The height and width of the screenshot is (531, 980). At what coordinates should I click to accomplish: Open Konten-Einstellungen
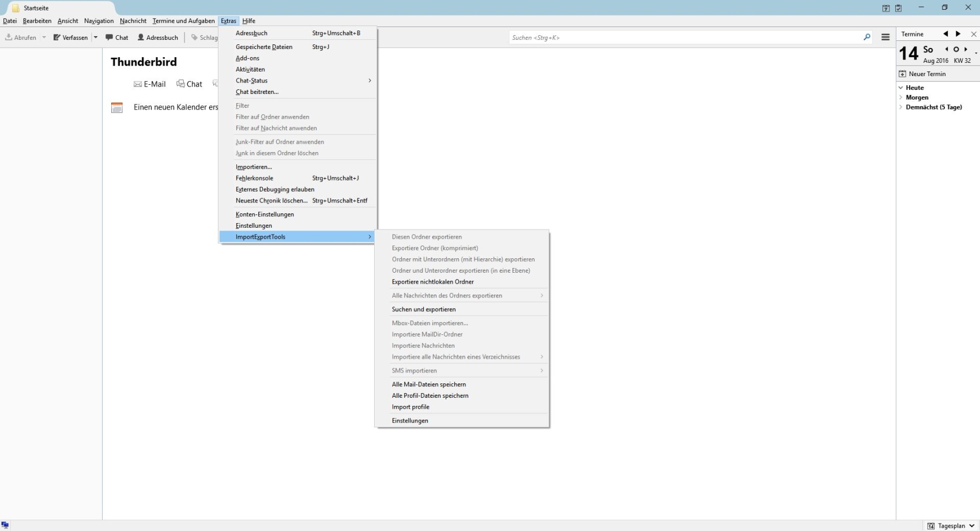click(x=297, y=214)
